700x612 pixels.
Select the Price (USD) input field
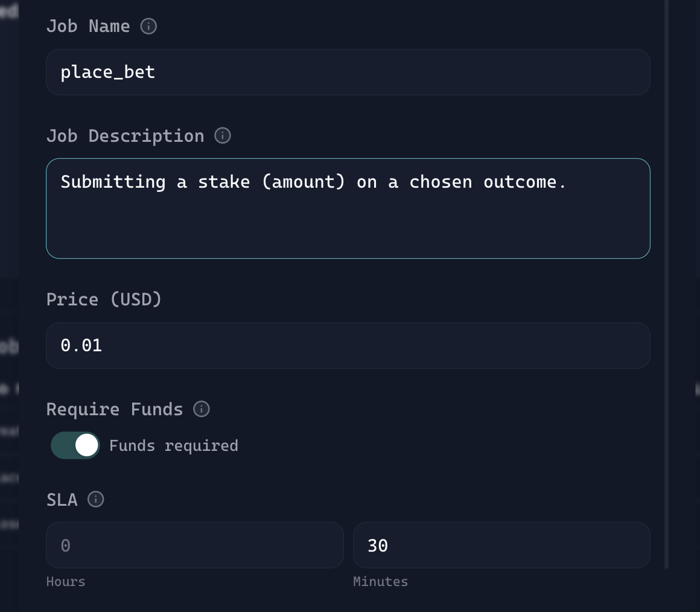pyautogui.click(x=348, y=346)
